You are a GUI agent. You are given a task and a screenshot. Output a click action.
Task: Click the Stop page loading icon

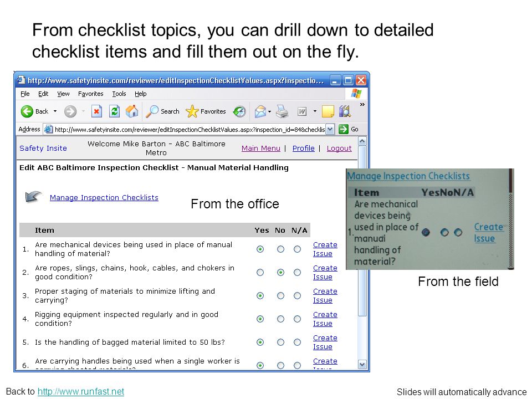coord(96,111)
